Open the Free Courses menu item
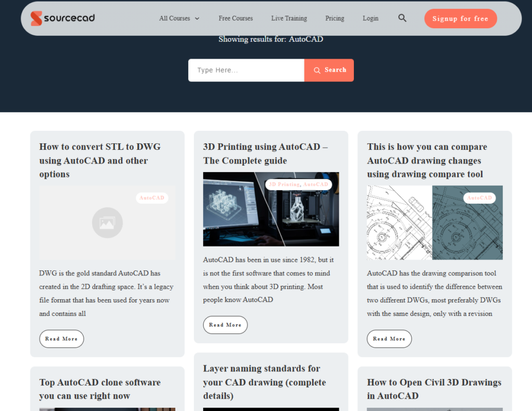532x411 pixels. 236,18
